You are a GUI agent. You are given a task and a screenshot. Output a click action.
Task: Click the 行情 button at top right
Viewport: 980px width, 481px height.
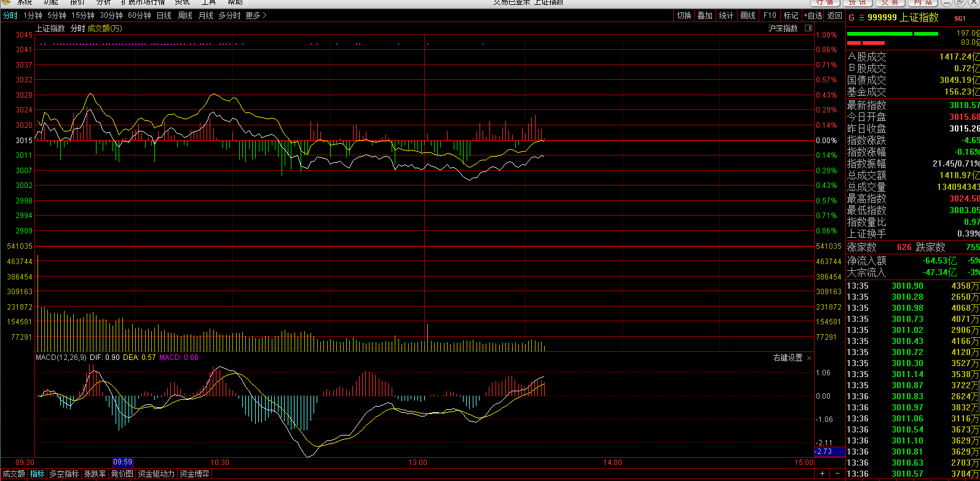click(x=824, y=2)
